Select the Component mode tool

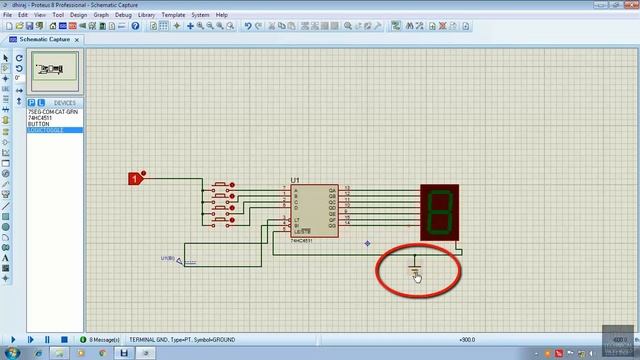pyautogui.click(x=6, y=68)
